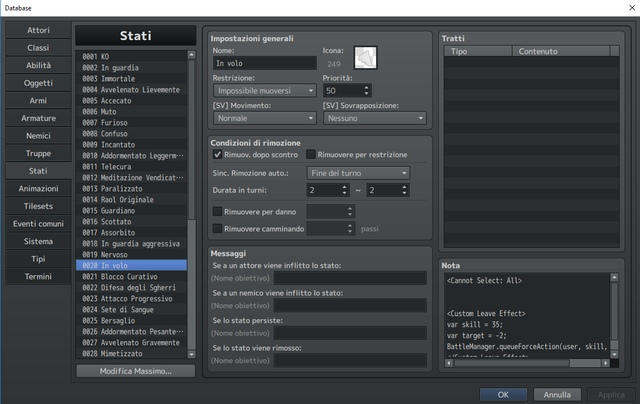Click the state removed message field
Image resolution: width=640 pixels, height=404 pixels.
tap(350, 360)
